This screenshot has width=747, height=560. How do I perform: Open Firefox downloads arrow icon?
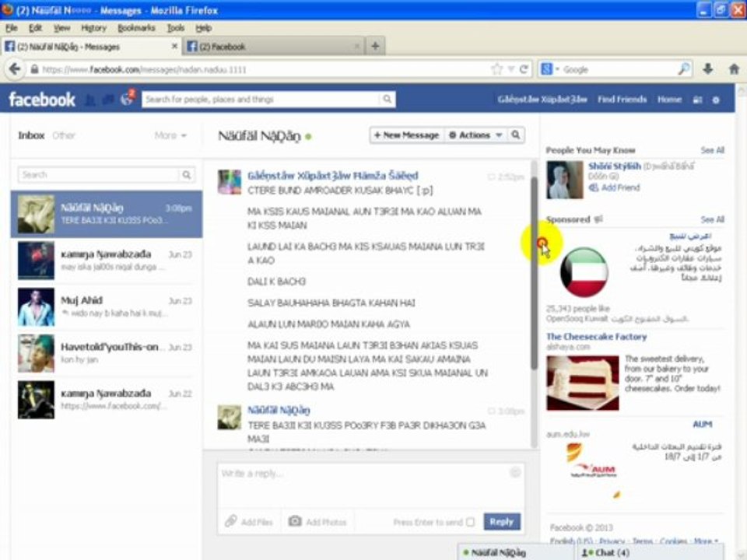point(708,69)
